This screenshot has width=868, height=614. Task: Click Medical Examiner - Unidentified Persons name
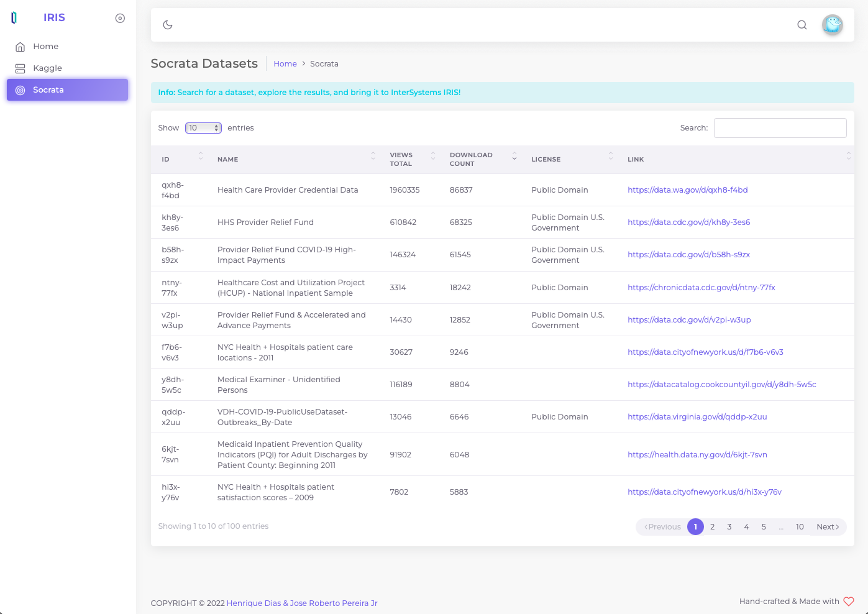279,385
